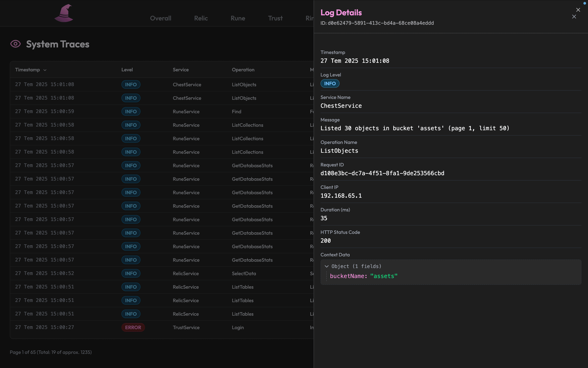588x368 pixels.
Task: Click the System Traces heading
Action: (58, 44)
